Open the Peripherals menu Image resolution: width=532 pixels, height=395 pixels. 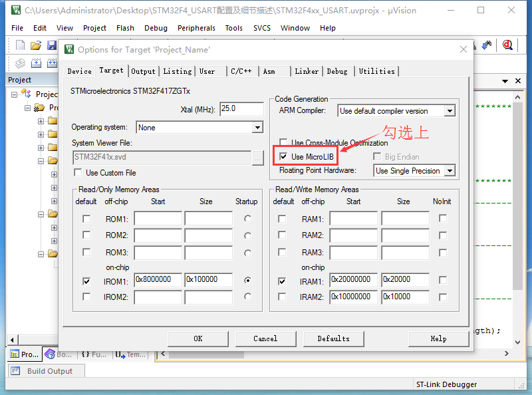pyautogui.click(x=196, y=28)
